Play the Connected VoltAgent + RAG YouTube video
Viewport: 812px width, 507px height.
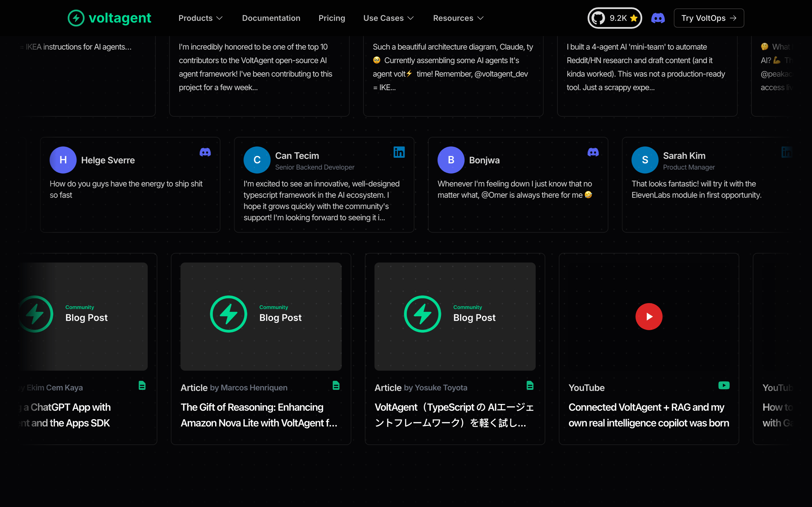tap(649, 317)
